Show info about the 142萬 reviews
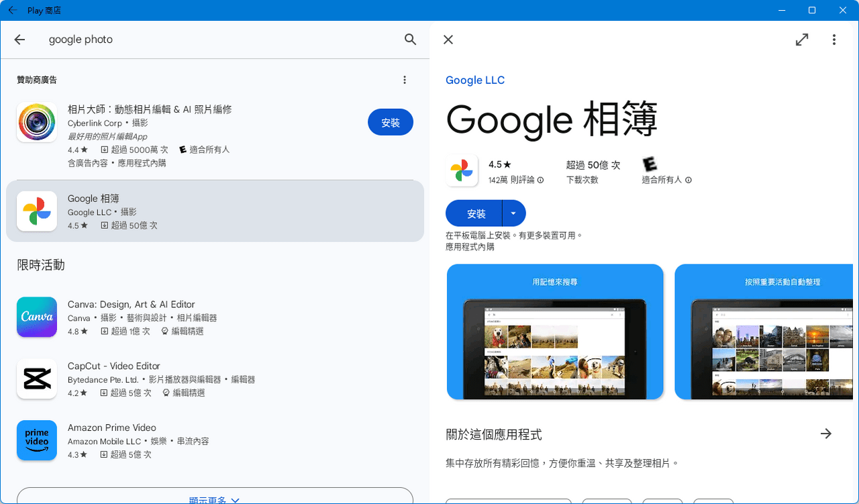Screen dimensions: 859x504 coord(540,180)
